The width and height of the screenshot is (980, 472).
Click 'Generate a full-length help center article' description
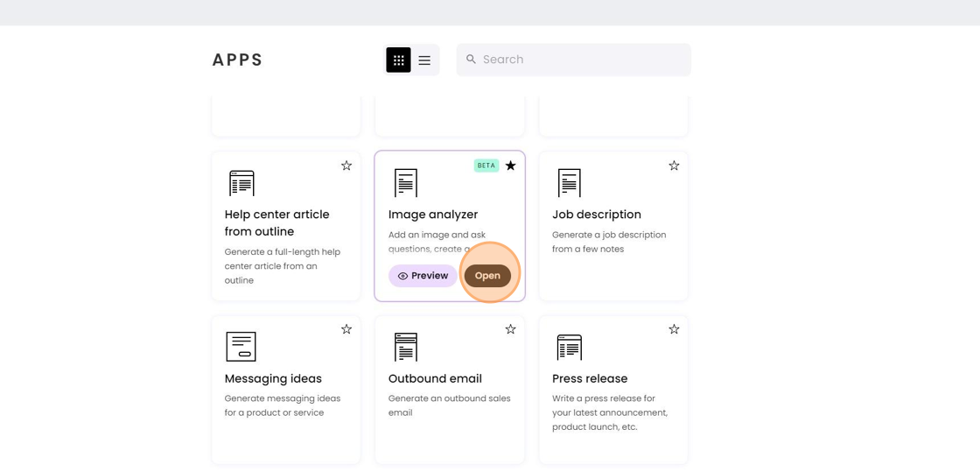pos(283,266)
